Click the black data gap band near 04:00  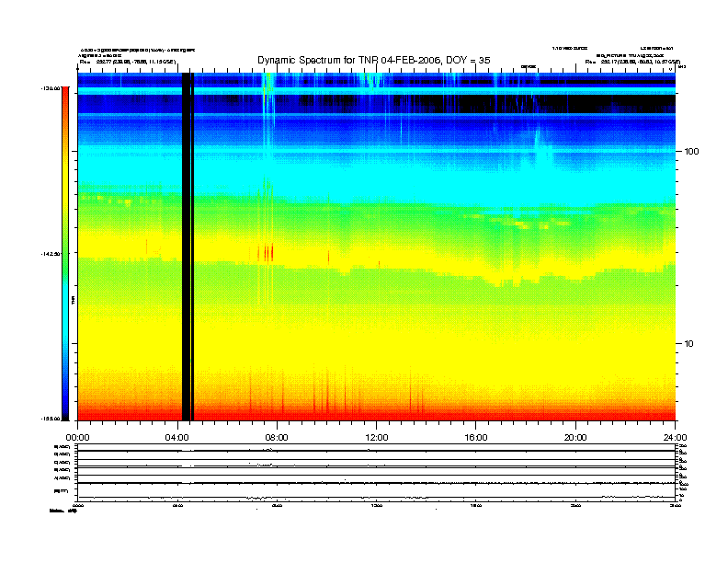pos(188,247)
